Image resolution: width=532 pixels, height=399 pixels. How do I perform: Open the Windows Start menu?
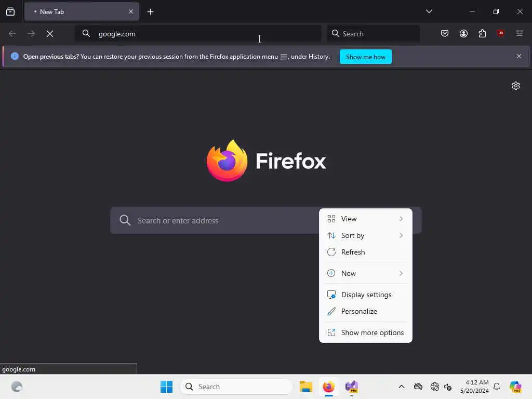(x=166, y=387)
